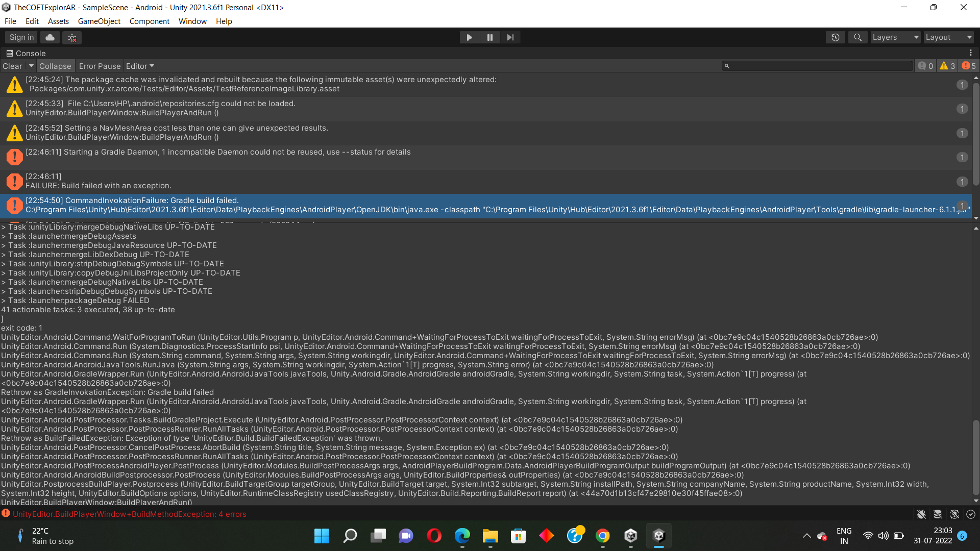This screenshot has height=551, width=980.
Task: Open the Editor dropdown in console
Action: 140,66
